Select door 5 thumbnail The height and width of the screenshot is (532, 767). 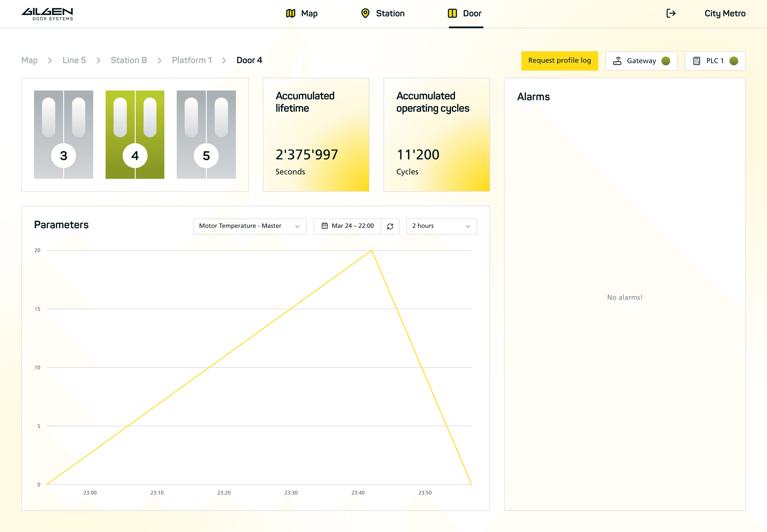206,135
